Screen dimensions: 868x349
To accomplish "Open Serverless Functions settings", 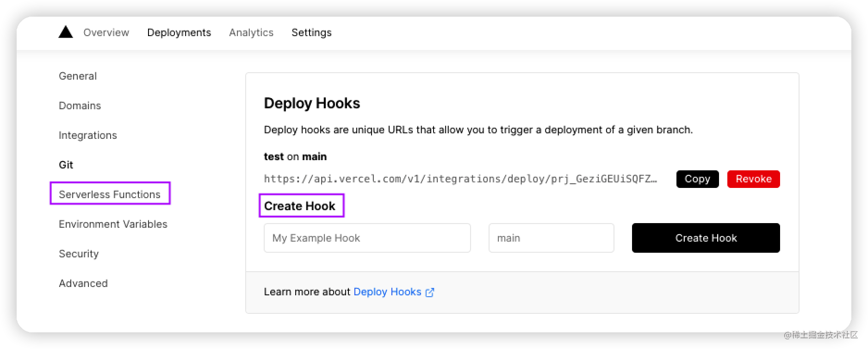I will [x=110, y=194].
